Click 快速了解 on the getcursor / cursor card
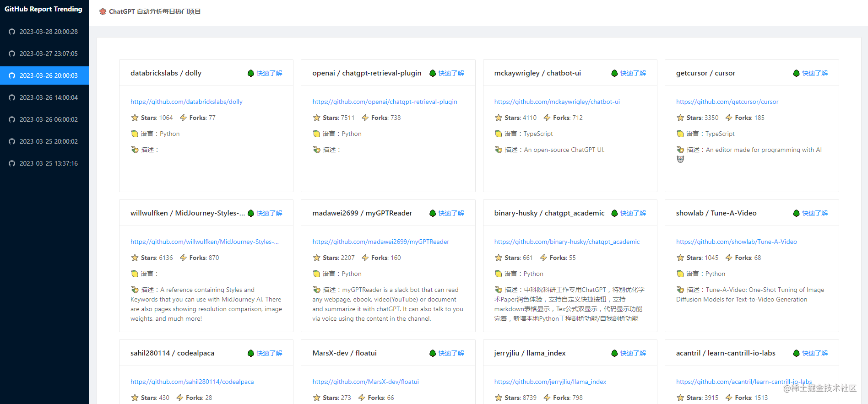The height and width of the screenshot is (404, 868). [x=814, y=73]
